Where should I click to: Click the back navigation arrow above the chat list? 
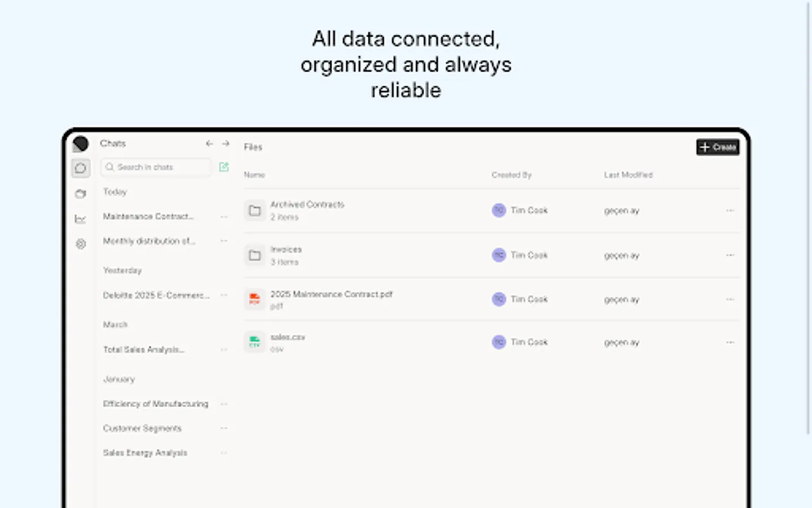[209, 143]
